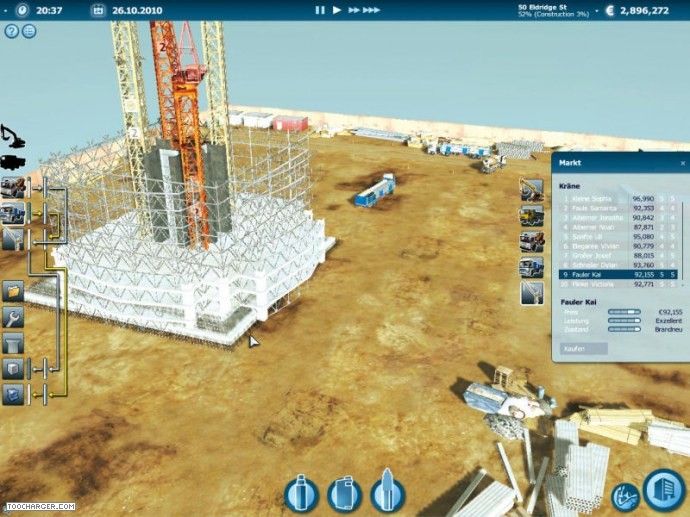
Task: Open the folder icon in left sidebar
Action: pos(13,291)
